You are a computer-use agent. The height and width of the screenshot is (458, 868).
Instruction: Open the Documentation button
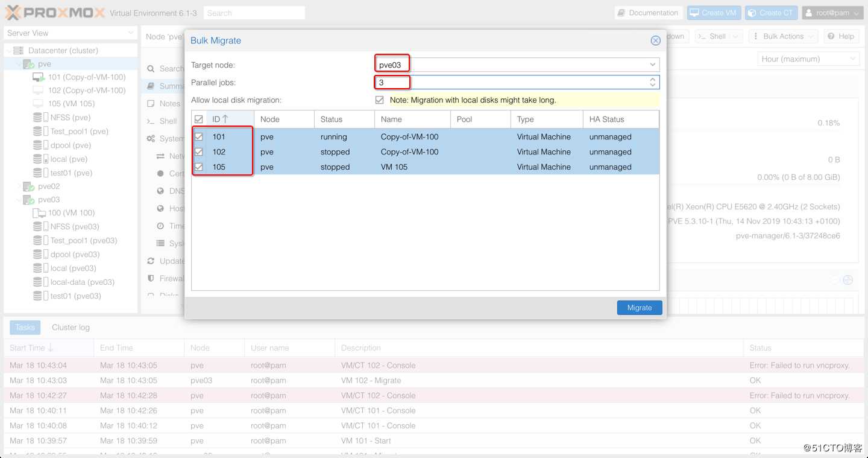tap(648, 13)
